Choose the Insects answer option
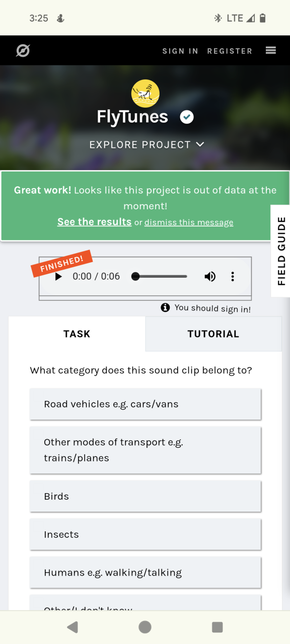Image resolution: width=290 pixels, height=644 pixels. pos(146,534)
